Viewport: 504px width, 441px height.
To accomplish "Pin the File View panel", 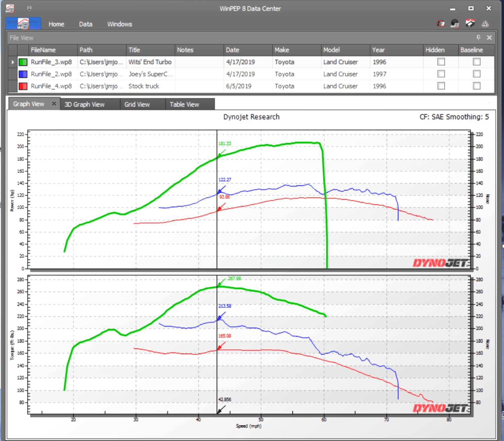I will pos(478,37).
